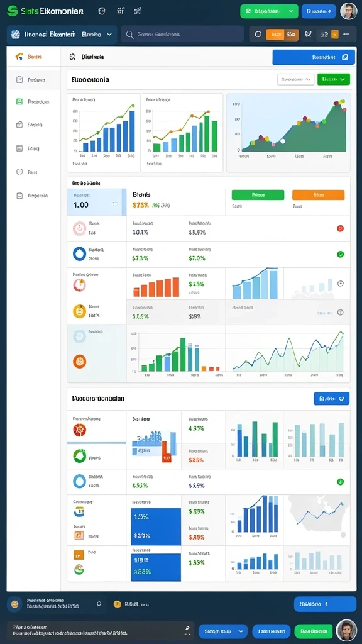Click the solid orange square icon
Viewport: 362px width, 644px height.
[79, 555]
